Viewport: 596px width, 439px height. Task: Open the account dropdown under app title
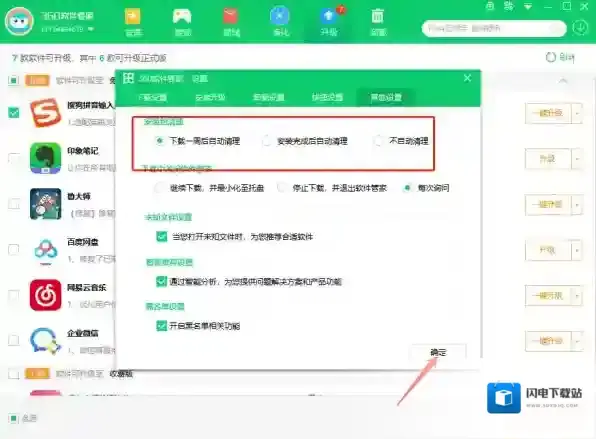(x=91, y=29)
